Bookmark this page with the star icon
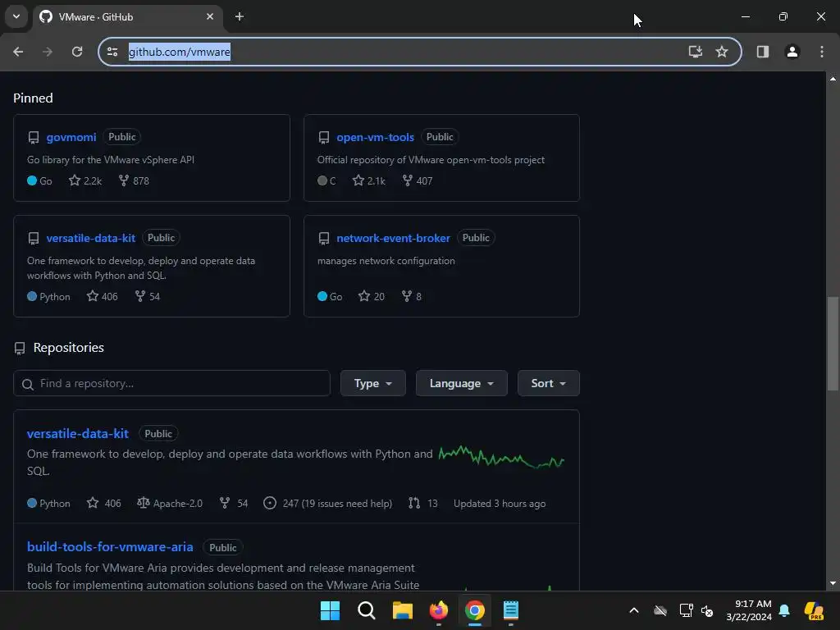840x630 pixels. pos(722,52)
